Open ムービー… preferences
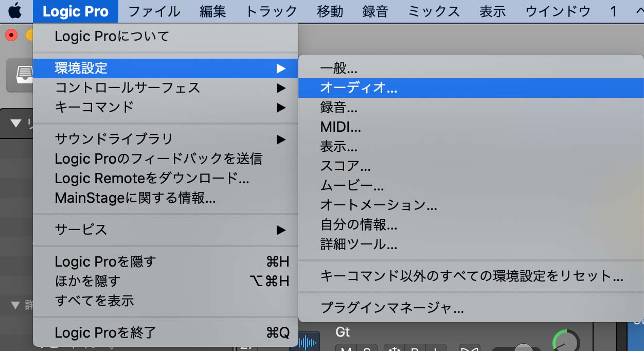Image resolution: width=644 pixels, height=351 pixels. pos(471,185)
